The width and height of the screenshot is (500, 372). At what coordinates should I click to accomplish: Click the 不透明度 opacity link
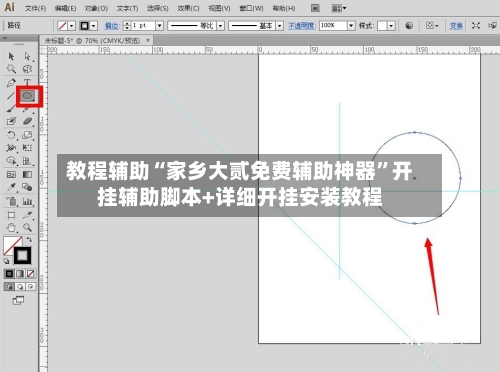[302, 26]
